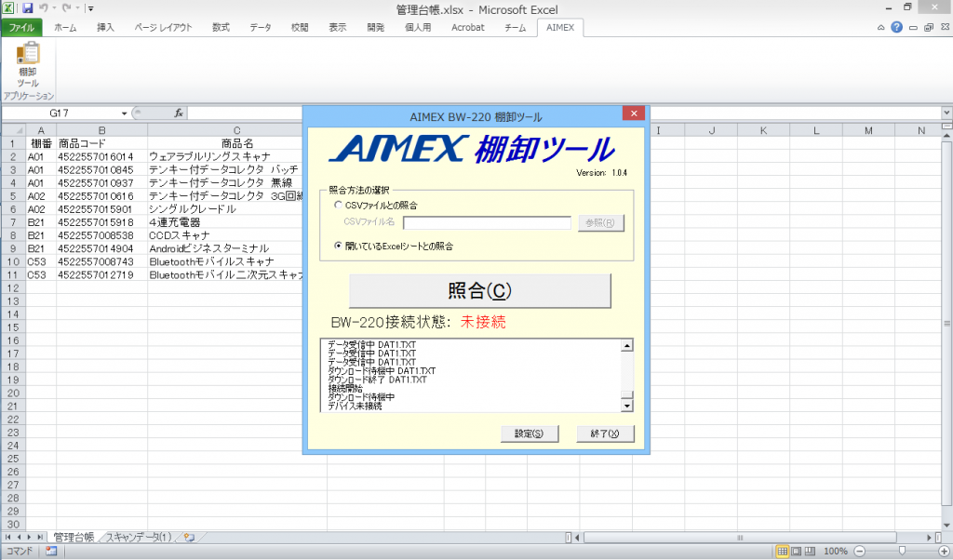Open the 挿入 ribbon tab

[x=105, y=27]
